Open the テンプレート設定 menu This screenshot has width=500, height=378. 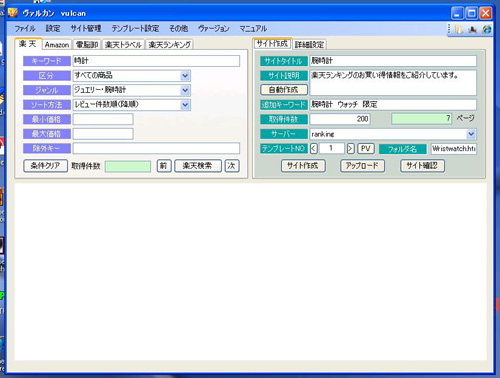coord(135,29)
